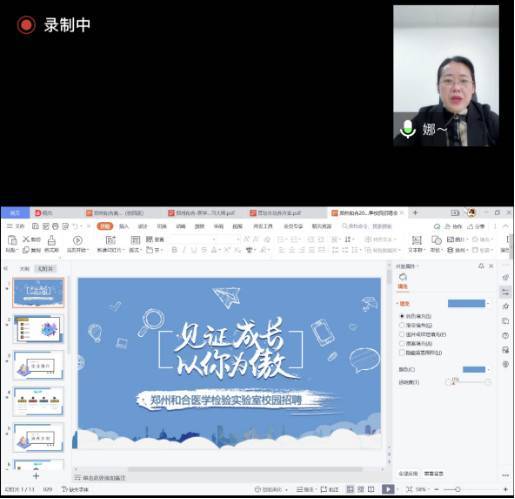
Task: Insert a Text Box using ribbon icon
Action: (x=416, y=240)
